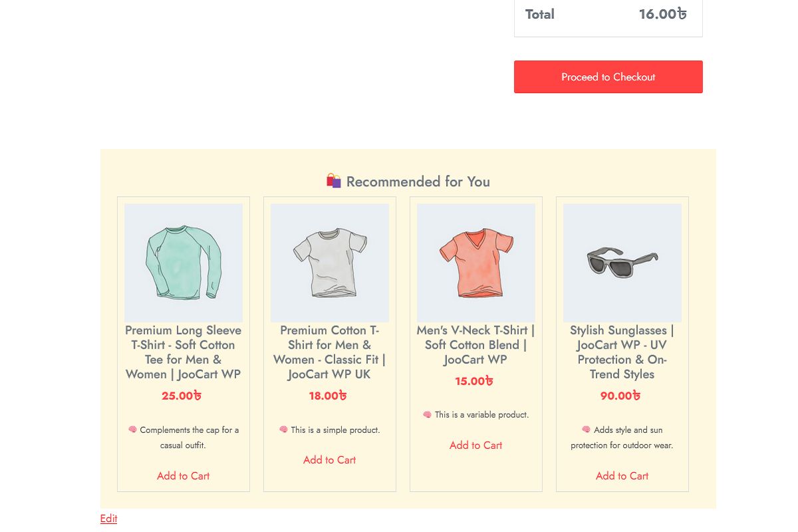
Task: Click the brain icon on the sunglasses card
Action: (586, 430)
